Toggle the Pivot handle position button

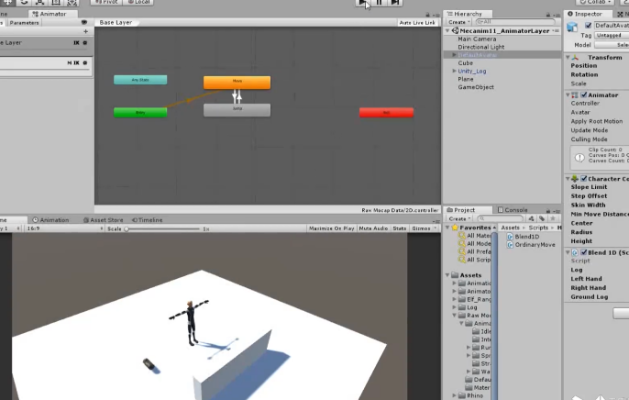click(x=106, y=2)
